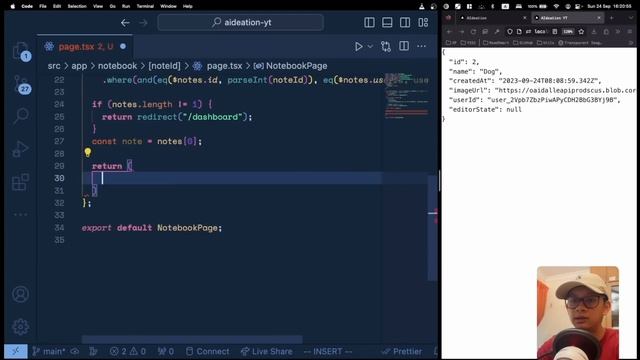Open Run and Debug view
This screenshot has width=640, height=360.
tap(20, 149)
